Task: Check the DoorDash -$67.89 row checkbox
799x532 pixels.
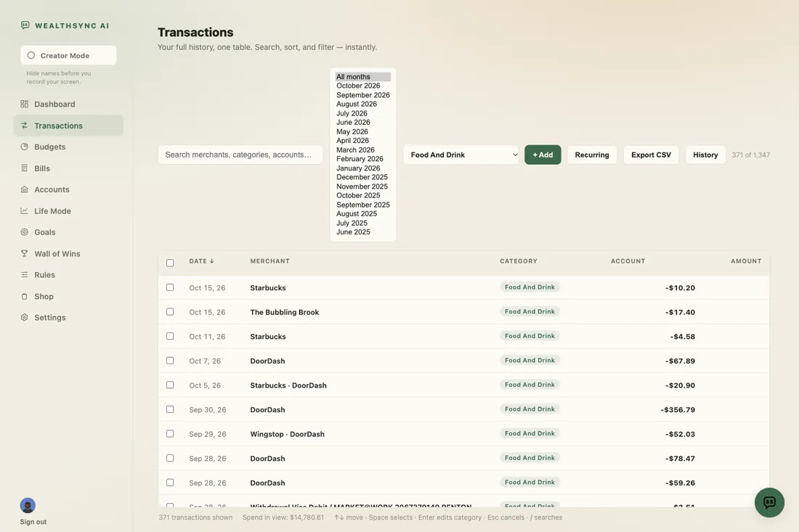Action: [170, 361]
